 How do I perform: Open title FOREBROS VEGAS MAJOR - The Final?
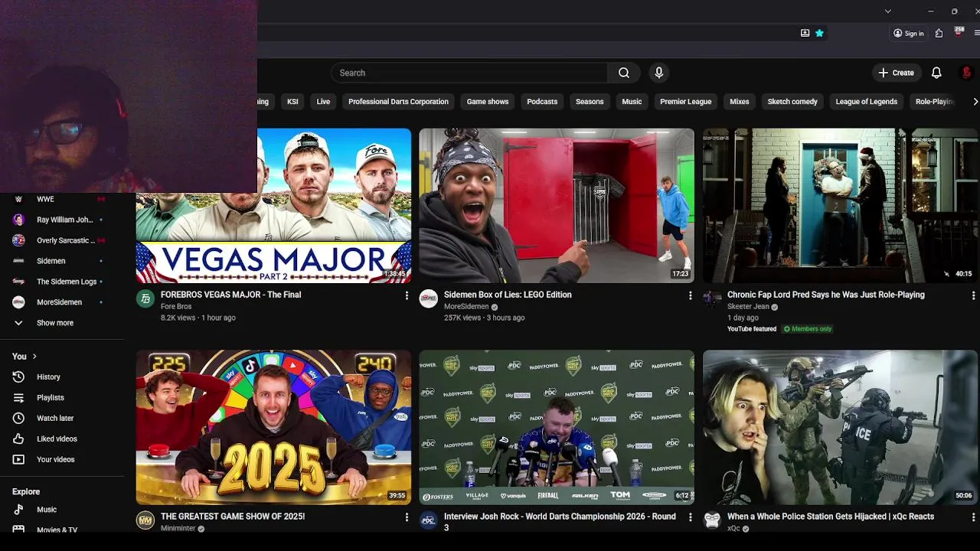pyautogui.click(x=230, y=295)
